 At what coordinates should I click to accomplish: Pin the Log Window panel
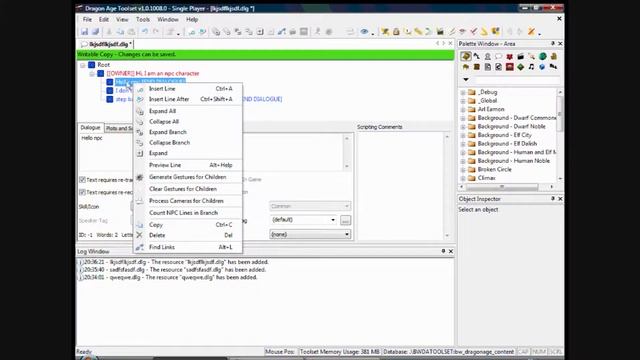pyautogui.click(x=443, y=251)
